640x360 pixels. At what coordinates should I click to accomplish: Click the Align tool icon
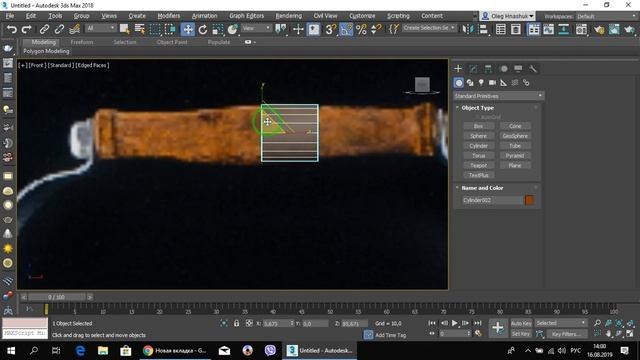[483, 29]
